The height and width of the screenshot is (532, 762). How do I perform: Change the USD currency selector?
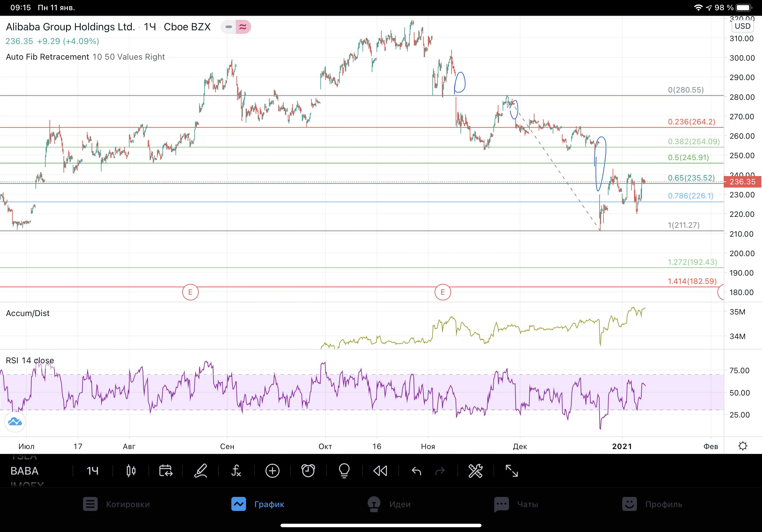(743, 26)
